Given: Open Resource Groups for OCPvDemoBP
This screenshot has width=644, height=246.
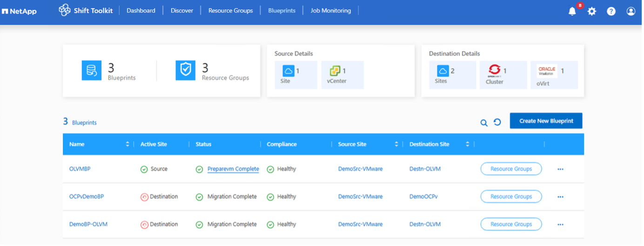Looking at the screenshot, I should 511,197.
